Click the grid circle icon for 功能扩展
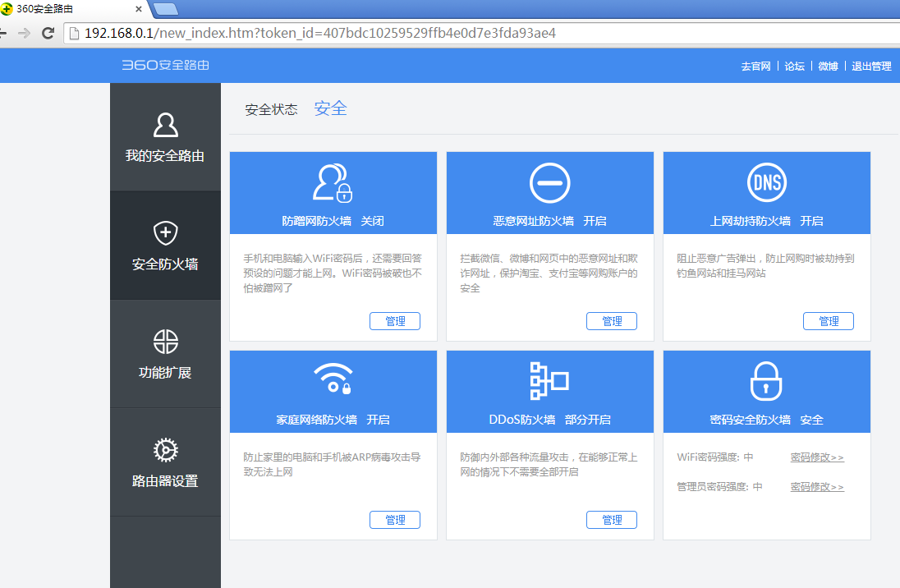 click(165, 342)
